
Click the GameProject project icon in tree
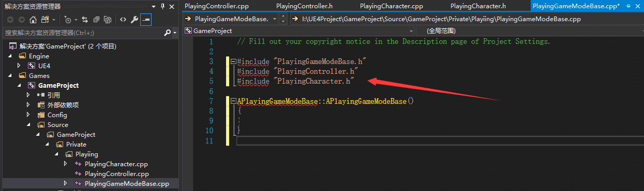(x=32, y=86)
